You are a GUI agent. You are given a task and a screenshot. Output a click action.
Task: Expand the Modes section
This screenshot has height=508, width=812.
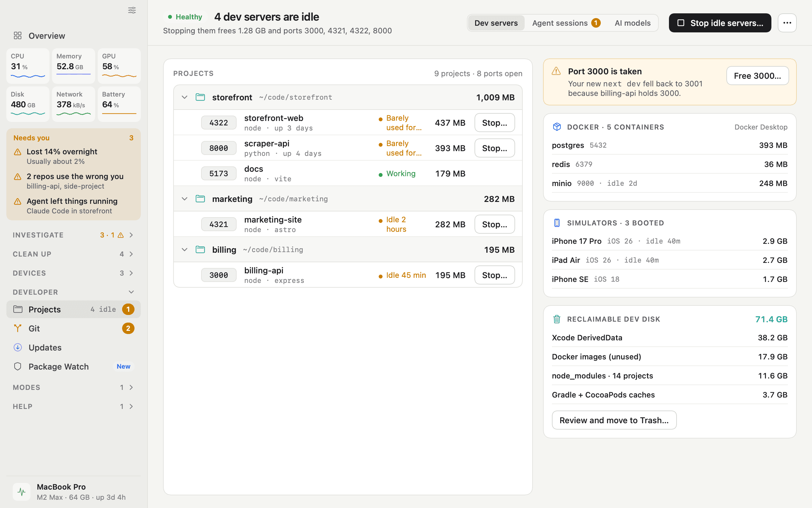[x=74, y=387]
